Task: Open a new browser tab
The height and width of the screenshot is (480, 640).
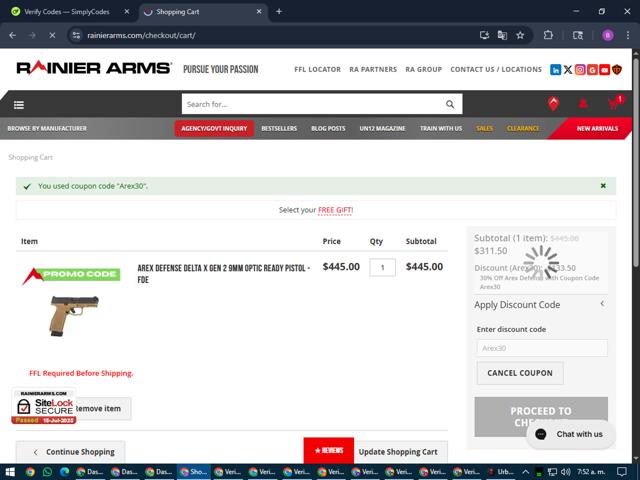Action: 279,12
